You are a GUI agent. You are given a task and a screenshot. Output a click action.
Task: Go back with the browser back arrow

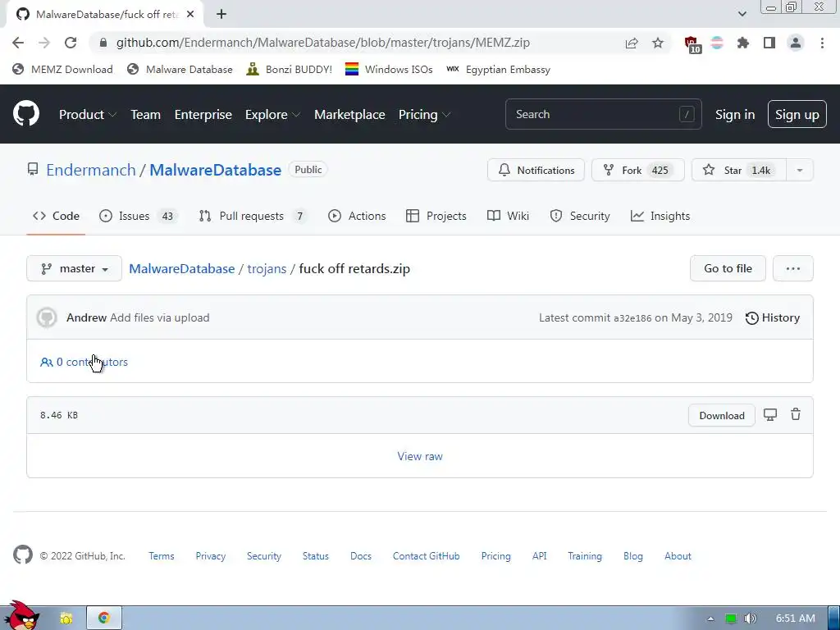coord(18,43)
